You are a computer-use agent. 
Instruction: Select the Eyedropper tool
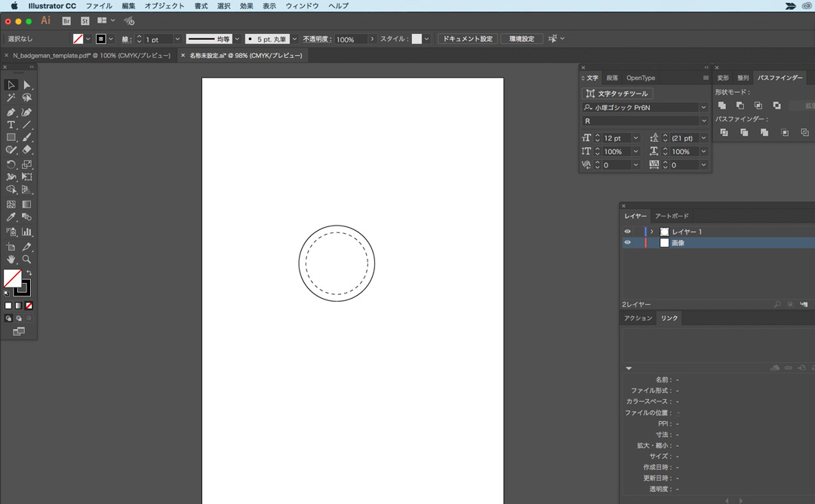(x=11, y=217)
